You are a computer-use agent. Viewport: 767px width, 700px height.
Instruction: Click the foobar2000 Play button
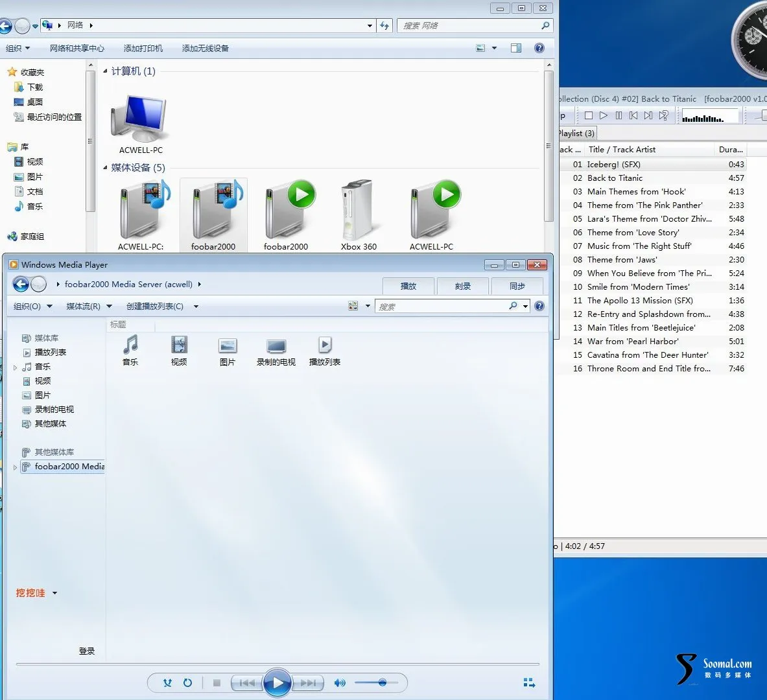pos(604,115)
